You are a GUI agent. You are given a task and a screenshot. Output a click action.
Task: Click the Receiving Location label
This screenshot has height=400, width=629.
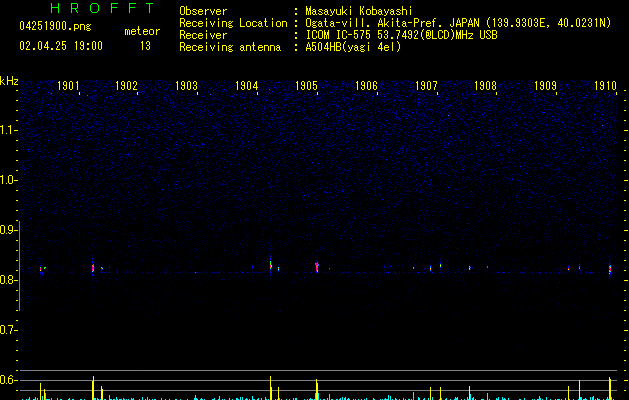click(x=233, y=23)
